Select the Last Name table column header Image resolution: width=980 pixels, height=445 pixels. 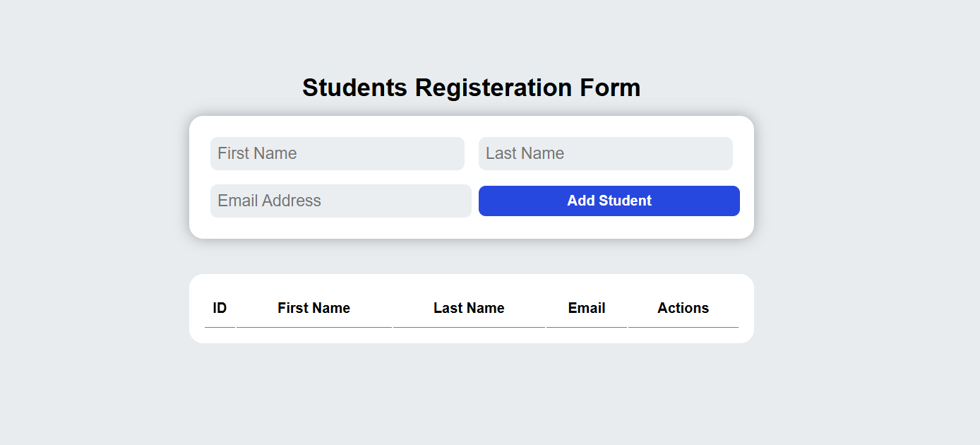click(469, 308)
